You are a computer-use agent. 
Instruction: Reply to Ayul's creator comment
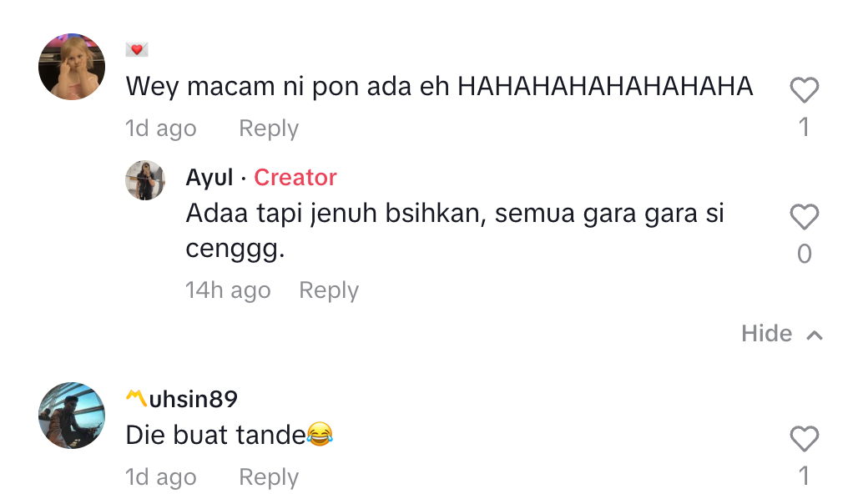click(x=328, y=290)
